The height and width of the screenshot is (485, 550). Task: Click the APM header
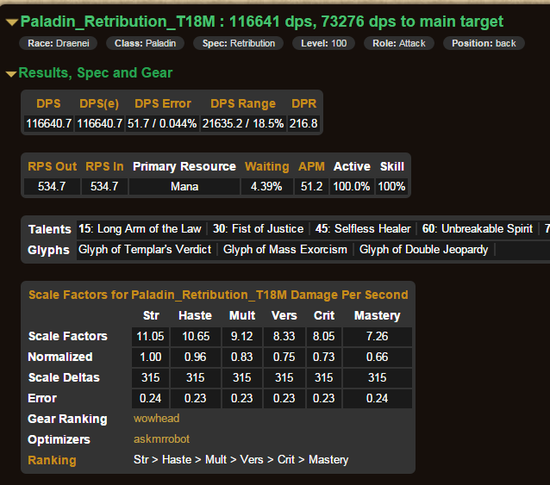coord(311,167)
